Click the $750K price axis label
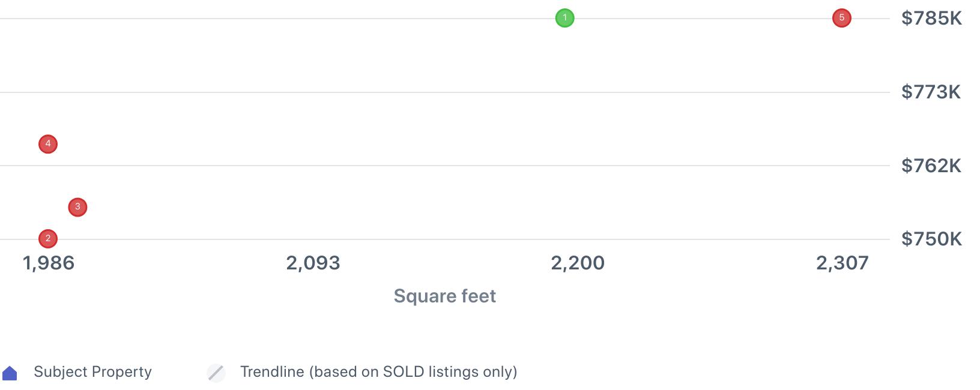Image resolution: width=980 pixels, height=390 pixels. 931,239
